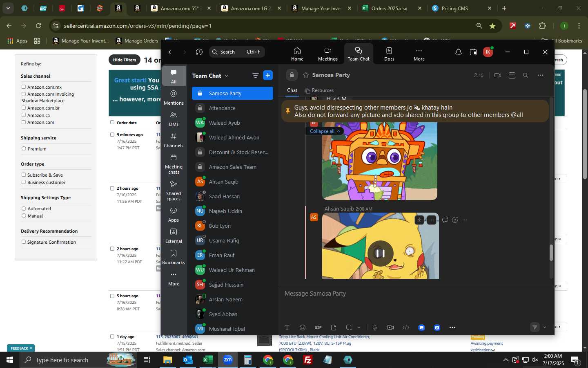This screenshot has height=368, width=588.
Task: Open Zoom Meetings tab
Action: click(x=327, y=54)
